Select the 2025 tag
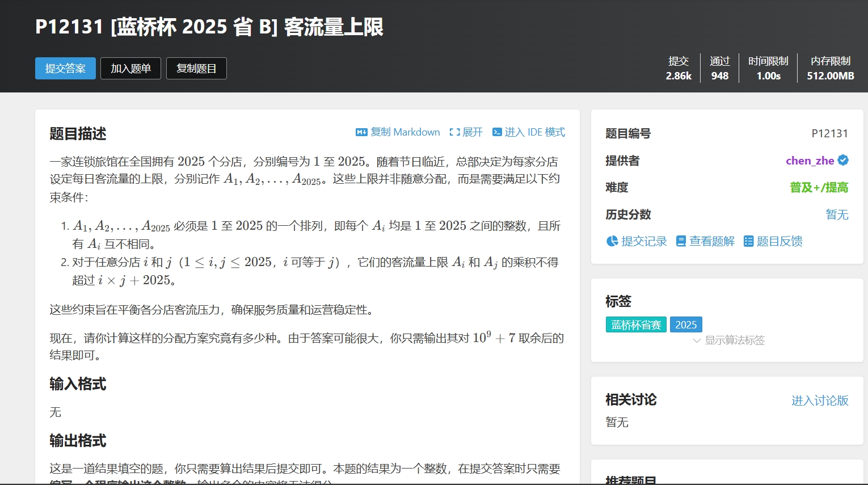Screen dimensions: 868x485 point(686,324)
